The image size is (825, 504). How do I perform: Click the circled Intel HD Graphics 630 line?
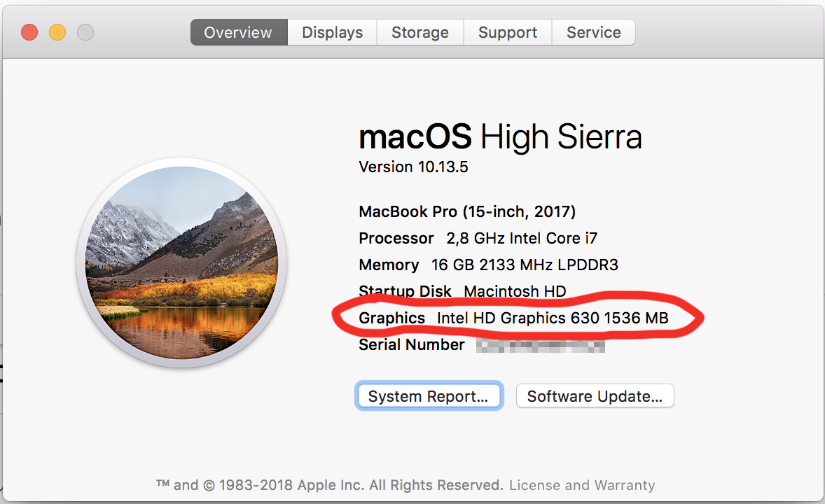(x=513, y=318)
